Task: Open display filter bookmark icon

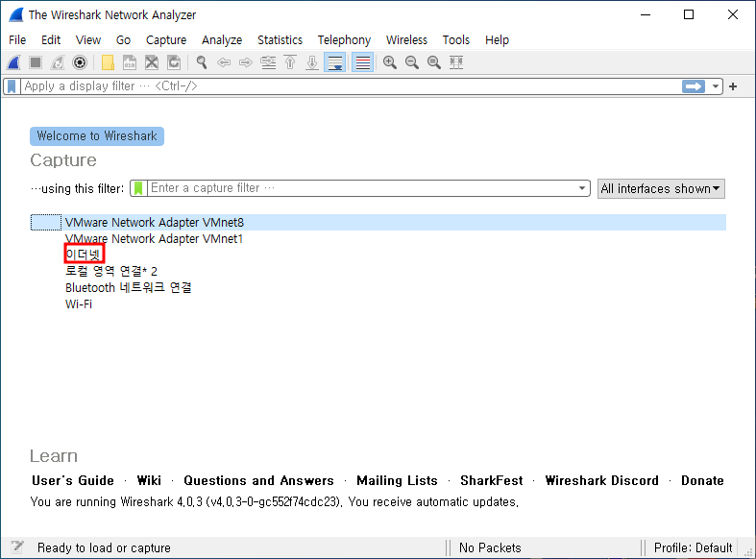Action: pos(12,86)
